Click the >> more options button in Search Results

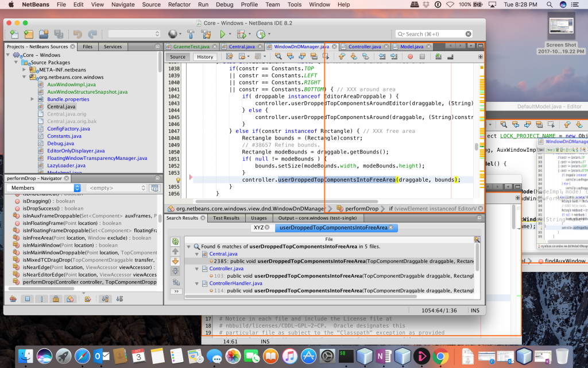pos(176,291)
